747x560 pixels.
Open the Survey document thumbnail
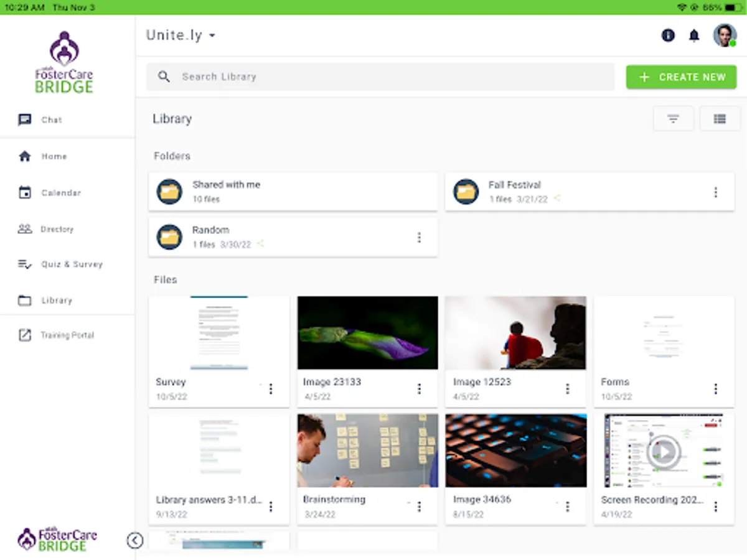(219, 333)
